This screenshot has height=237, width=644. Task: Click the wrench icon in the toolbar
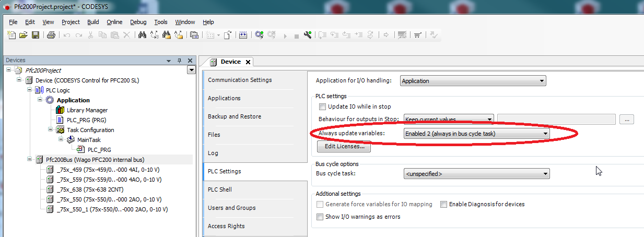tap(308, 35)
